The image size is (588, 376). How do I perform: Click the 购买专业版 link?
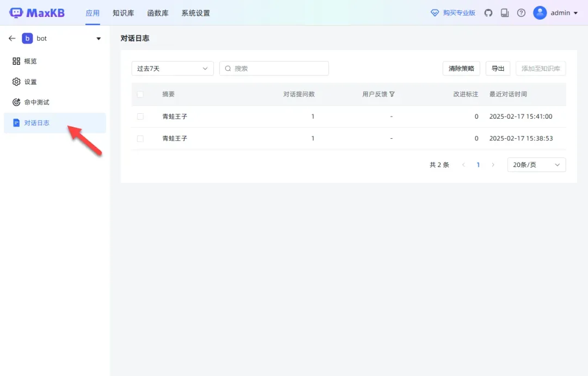[x=459, y=13]
